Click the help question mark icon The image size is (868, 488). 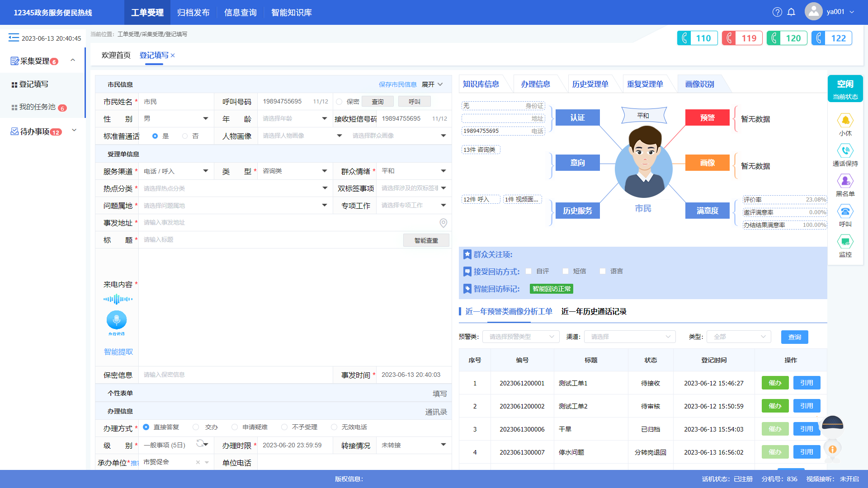point(777,12)
